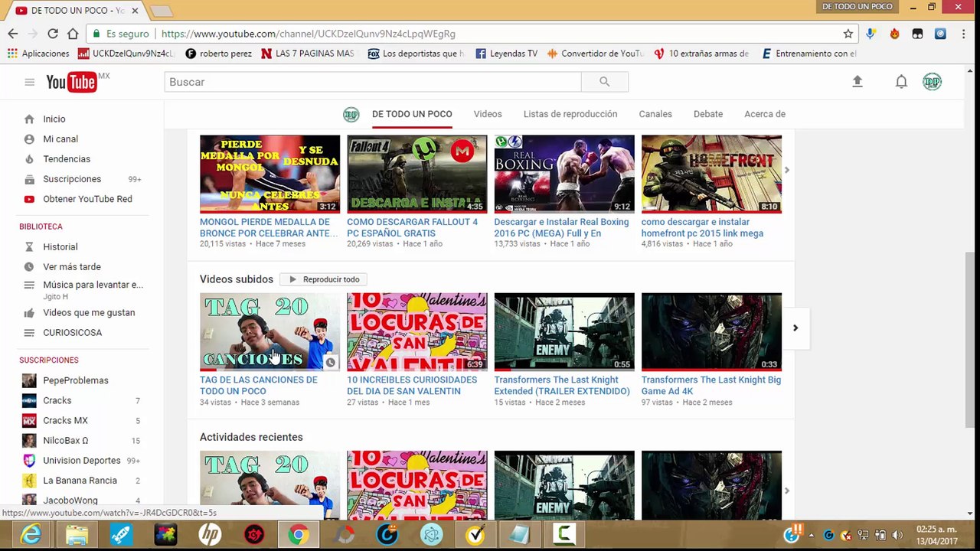The height and width of the screenshot is (551, 980).
Task: Click the taskbar clock
Action: click(937, 535)
